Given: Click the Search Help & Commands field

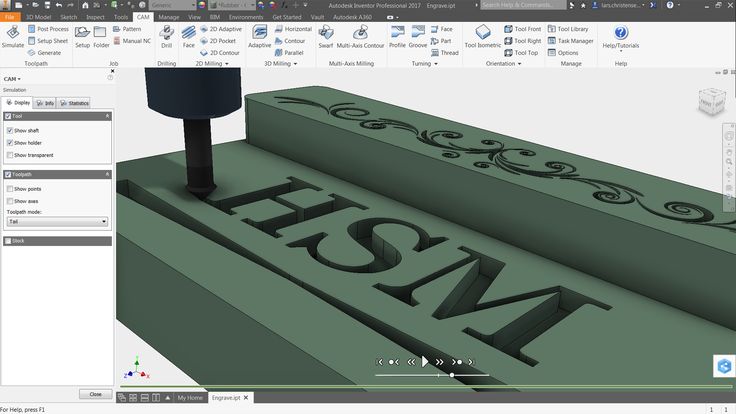Looking at the screenshot, I should tap(523, 5).
